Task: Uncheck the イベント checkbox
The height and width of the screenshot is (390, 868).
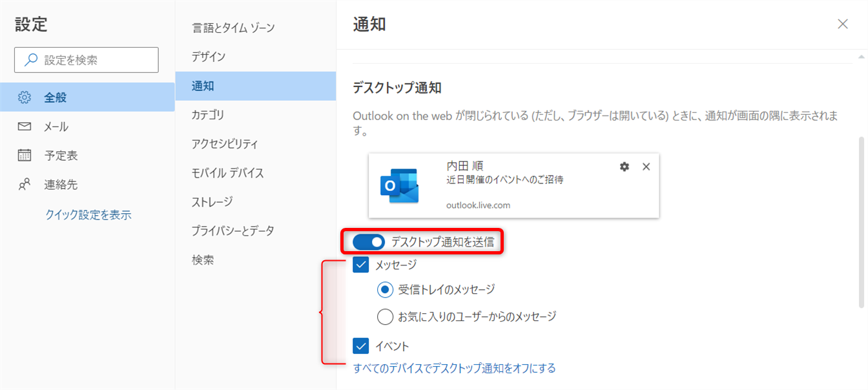Action: pos(361,346)
